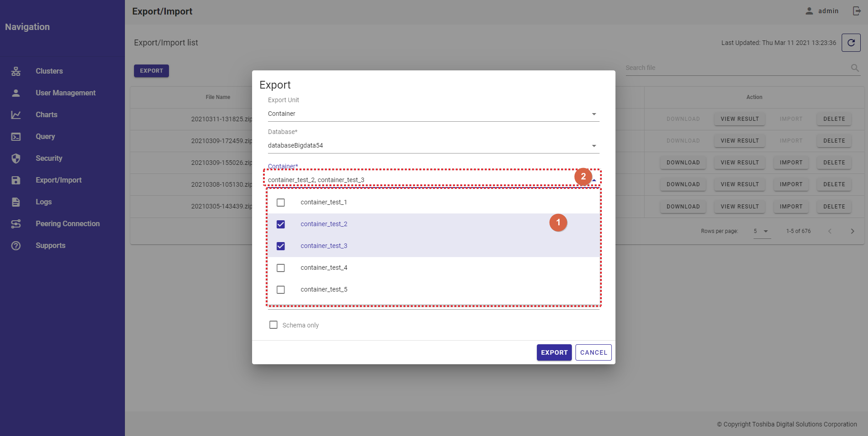This screenshot has height=436, width=868.
Task: Click the Export/Import save disk icon
Action: [16, 180]
